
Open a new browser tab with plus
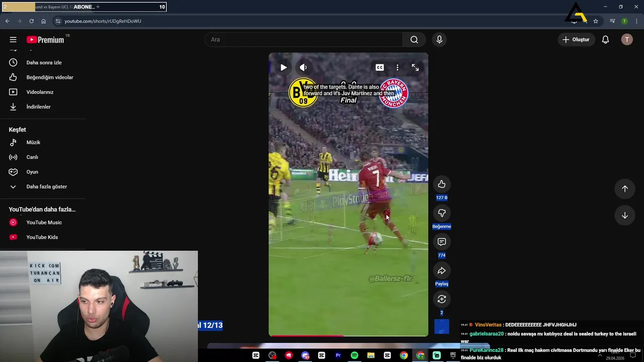[98, 7]
